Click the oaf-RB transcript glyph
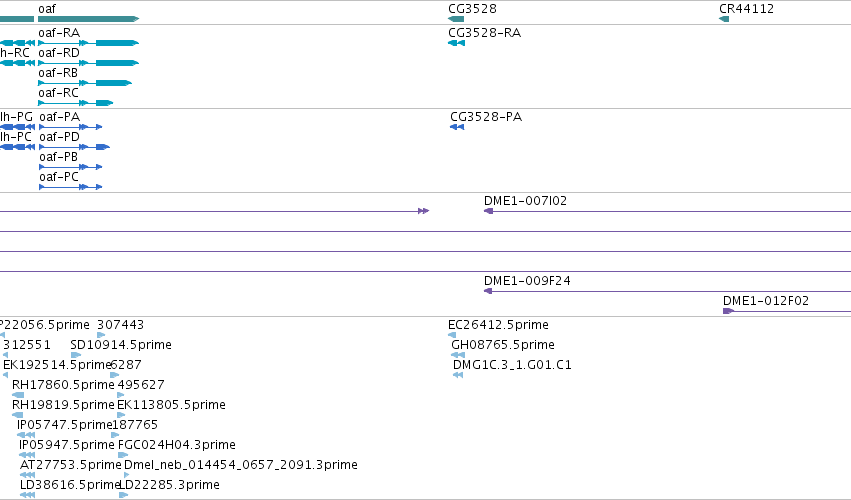Image resolution: width=851 pixels, height=500 pixels. [x=85, y=83]
